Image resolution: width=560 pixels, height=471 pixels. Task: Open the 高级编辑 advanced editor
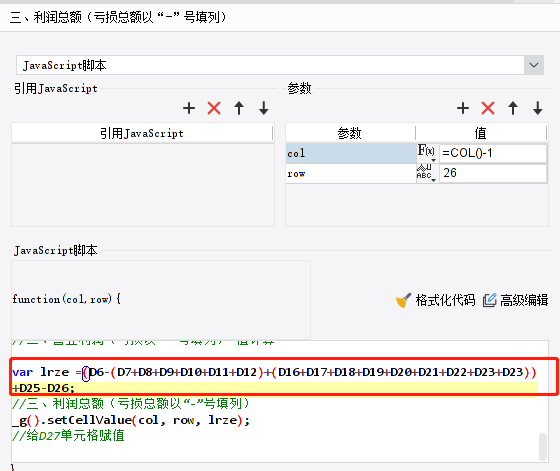tap(515, 300)
